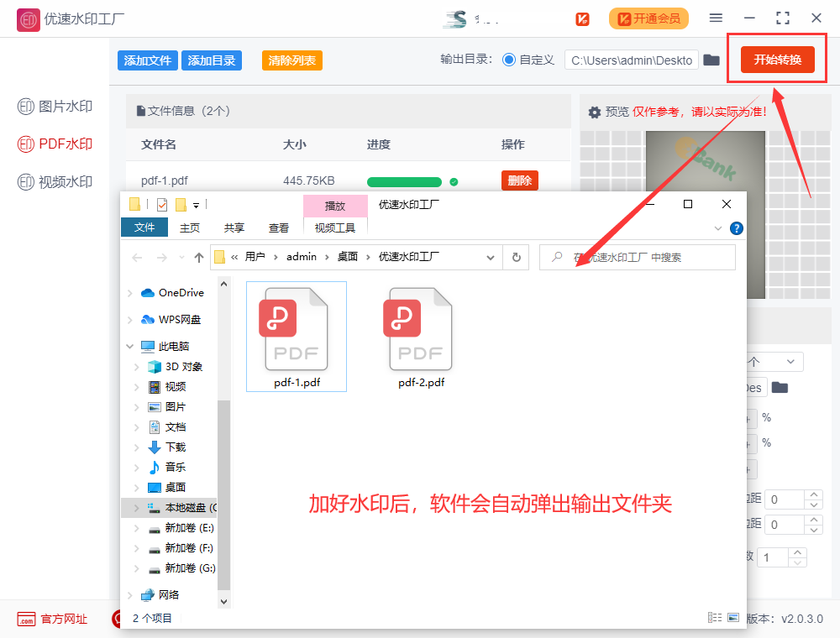840x638 pixels.
Task: Open the output folder browse icon
Action: click(x=711, y=60)
